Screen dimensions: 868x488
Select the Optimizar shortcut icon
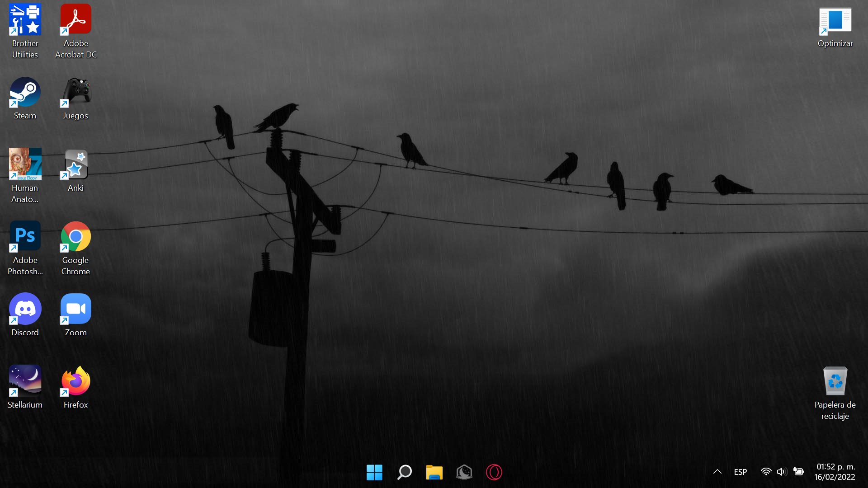tap(835, 21)
